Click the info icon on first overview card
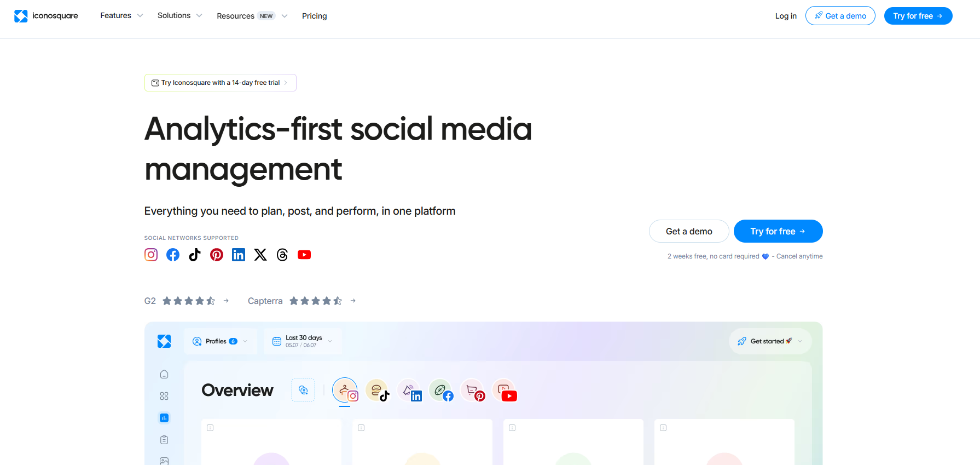 coord(210,428)
